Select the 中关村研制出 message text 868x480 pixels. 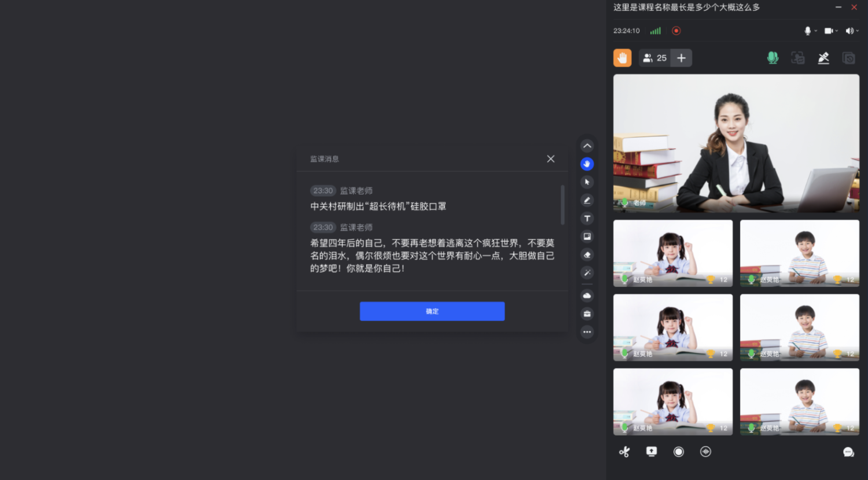[x=378, y=206]
